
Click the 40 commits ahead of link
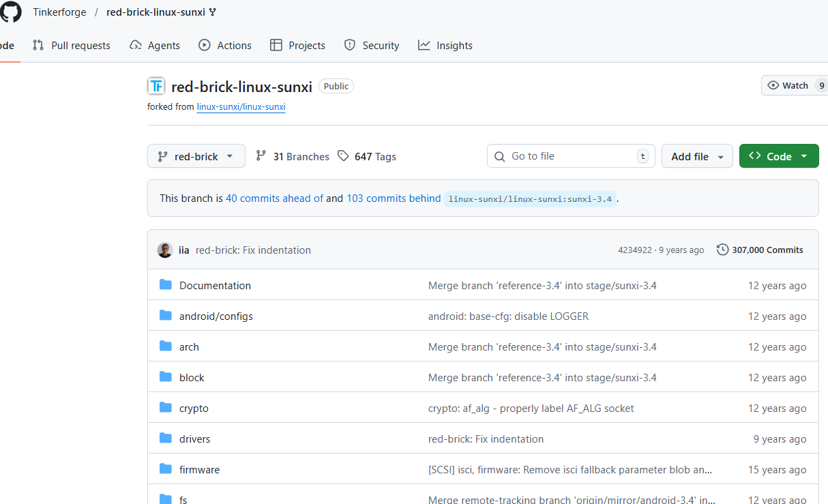[x=274, y=198]
